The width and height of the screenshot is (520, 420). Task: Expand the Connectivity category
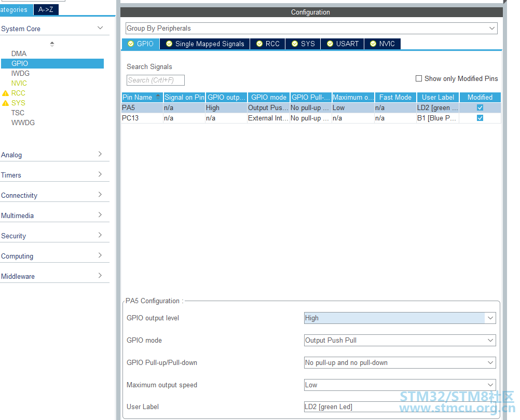pos(100,194)
